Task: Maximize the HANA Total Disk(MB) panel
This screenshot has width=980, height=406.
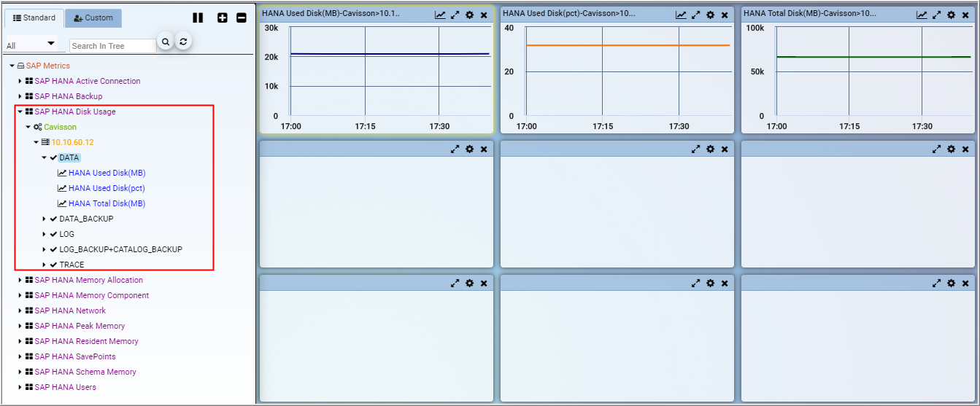Action: [937, 15]
